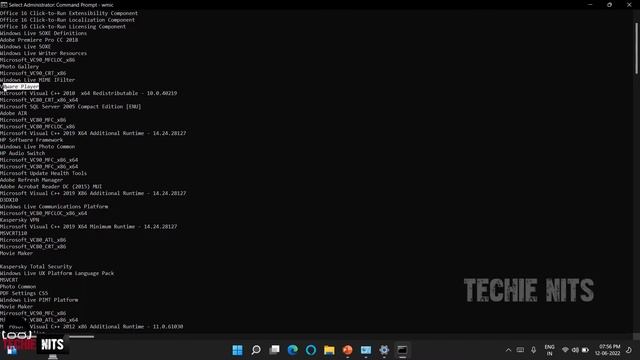
Task: Click 'Kaspersky VPN' line
Action: [x=20, y=220]
